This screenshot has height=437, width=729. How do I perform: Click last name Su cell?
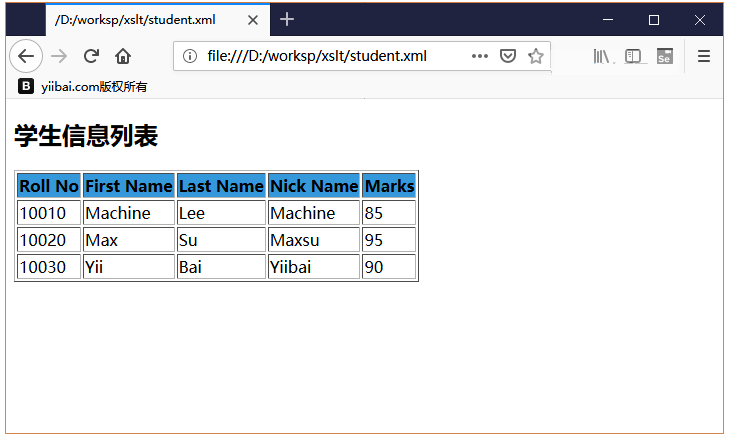(x=221, y=240)
